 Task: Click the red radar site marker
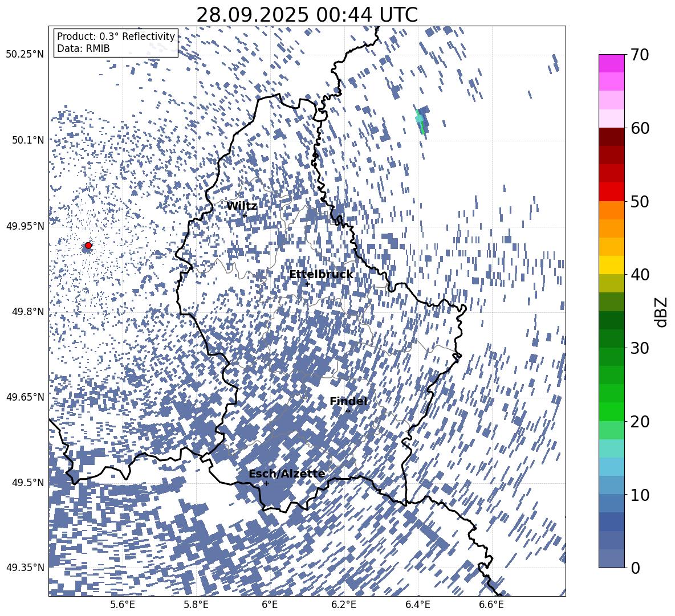pyautogui.click(x=88, y=246)
